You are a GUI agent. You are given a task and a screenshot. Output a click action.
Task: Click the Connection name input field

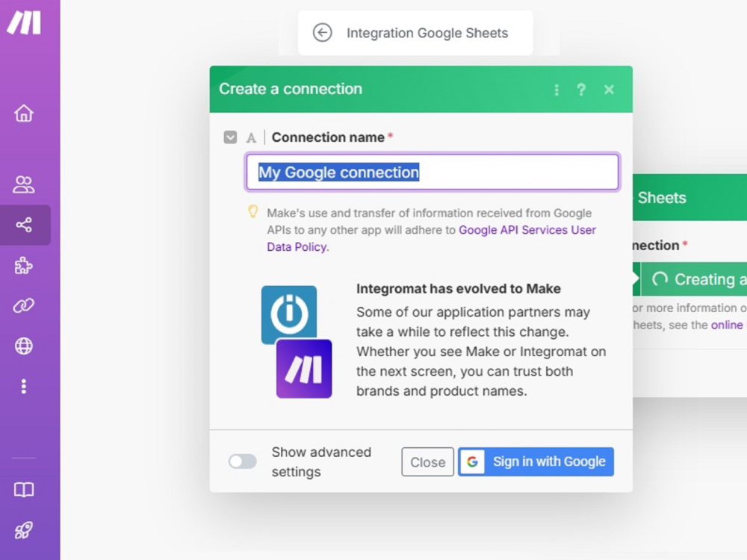click(432, 172)
